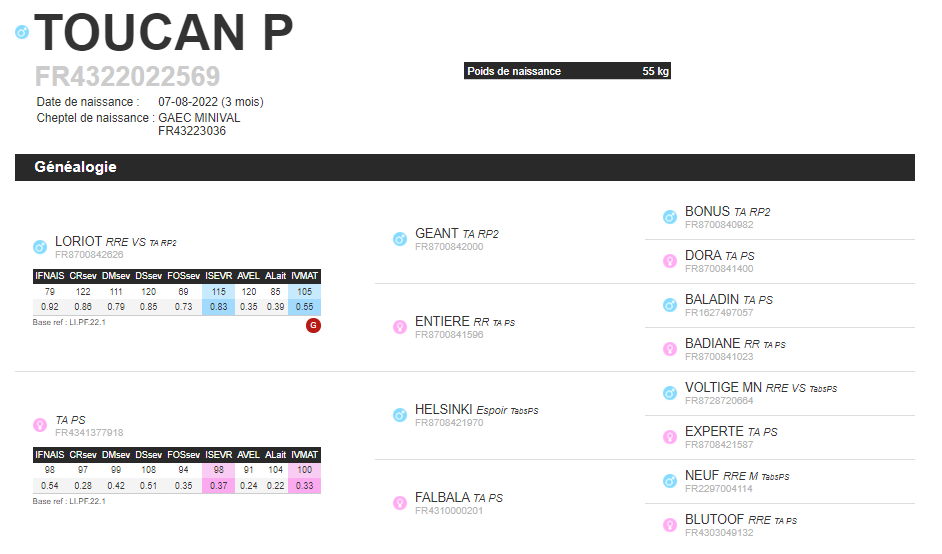Click the identification number FR4322022569
The width and height of the screenshot is (942, 554).
pos(127,76)
